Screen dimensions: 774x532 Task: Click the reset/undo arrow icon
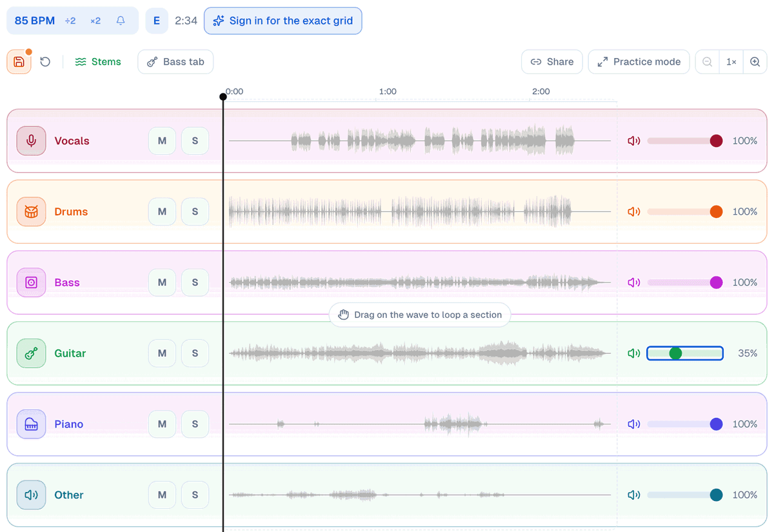pyautogui.click(x=45, y=62)
